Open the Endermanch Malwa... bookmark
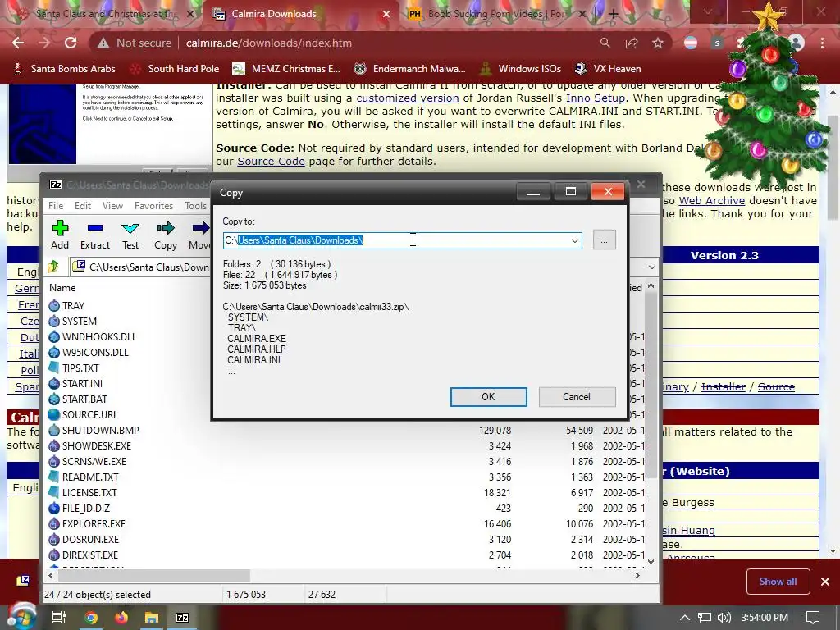Image resolution: width=840 pixels, height=630 pixels. (410, 69)
